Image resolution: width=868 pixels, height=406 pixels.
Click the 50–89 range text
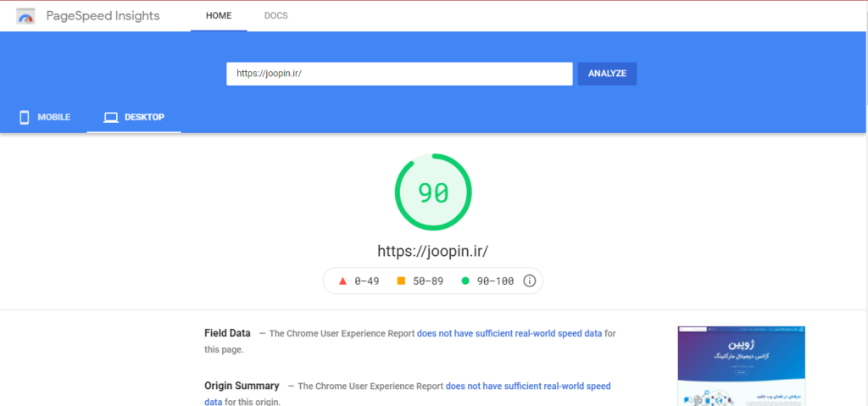(428, 281)
